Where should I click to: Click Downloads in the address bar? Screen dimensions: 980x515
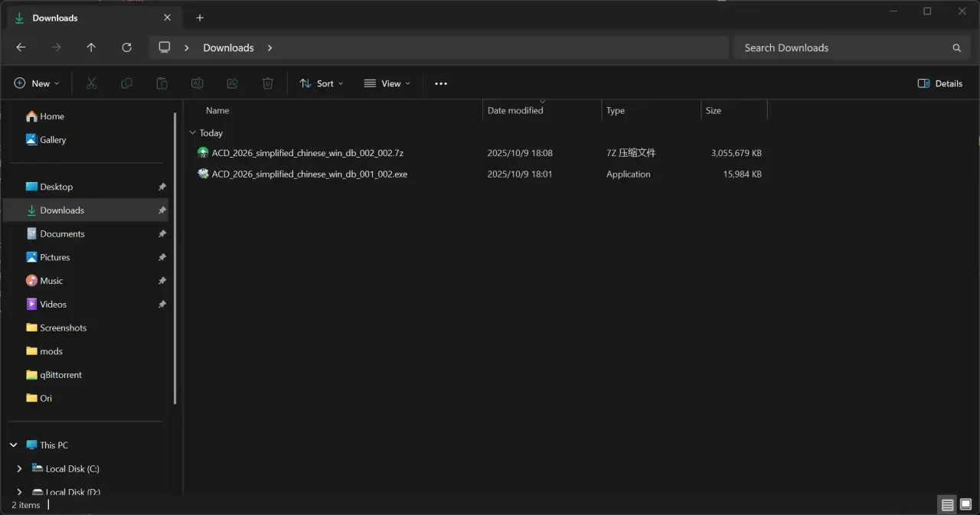228,47
